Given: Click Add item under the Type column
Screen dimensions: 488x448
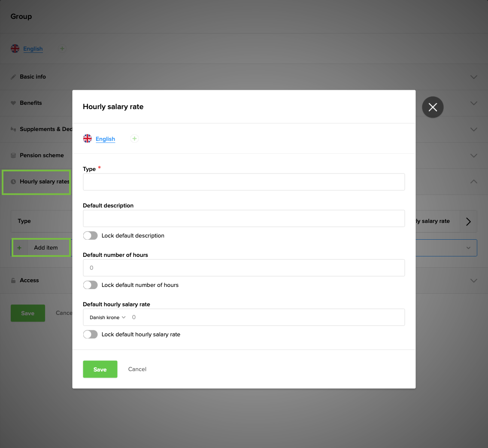Looking at the screenshot, I should pos(41,247).
